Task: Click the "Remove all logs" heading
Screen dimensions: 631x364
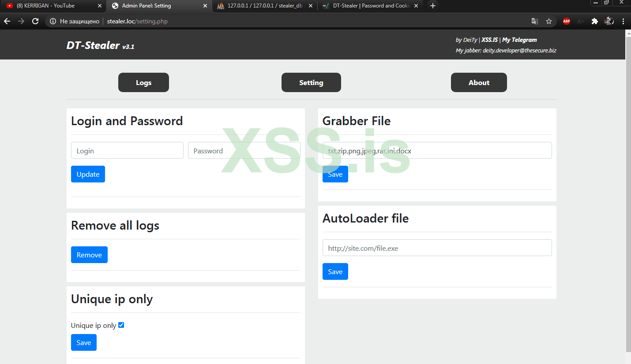Action: (x=115, y=225)
